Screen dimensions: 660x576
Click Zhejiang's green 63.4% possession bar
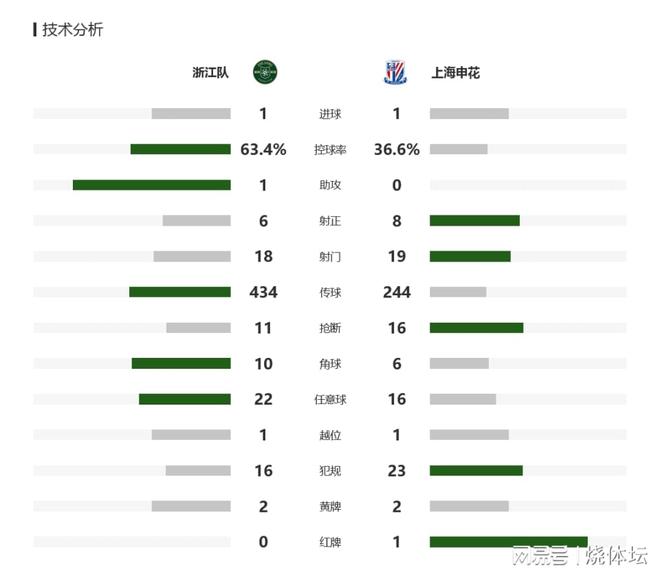click(180, 150)
